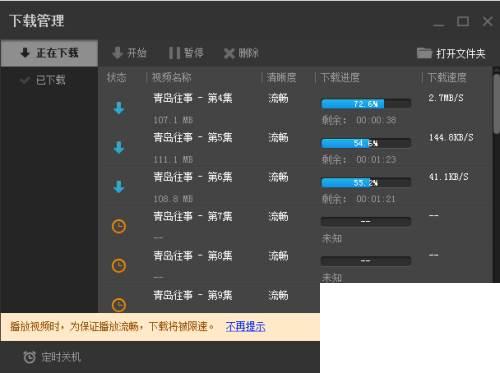Viewport: 500px width, 373px height.
Task: Click the download arrow icon for 第5集
Action: click(119, 147)
